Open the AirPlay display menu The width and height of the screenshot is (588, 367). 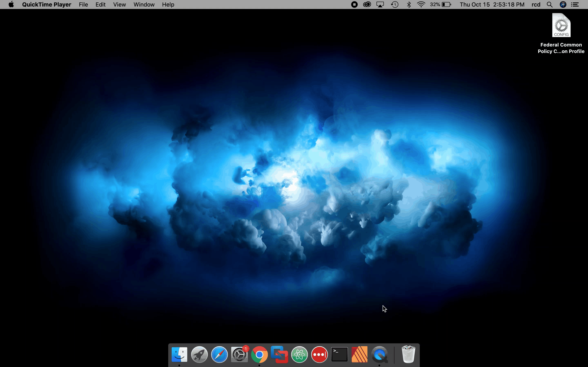[380, 4]
